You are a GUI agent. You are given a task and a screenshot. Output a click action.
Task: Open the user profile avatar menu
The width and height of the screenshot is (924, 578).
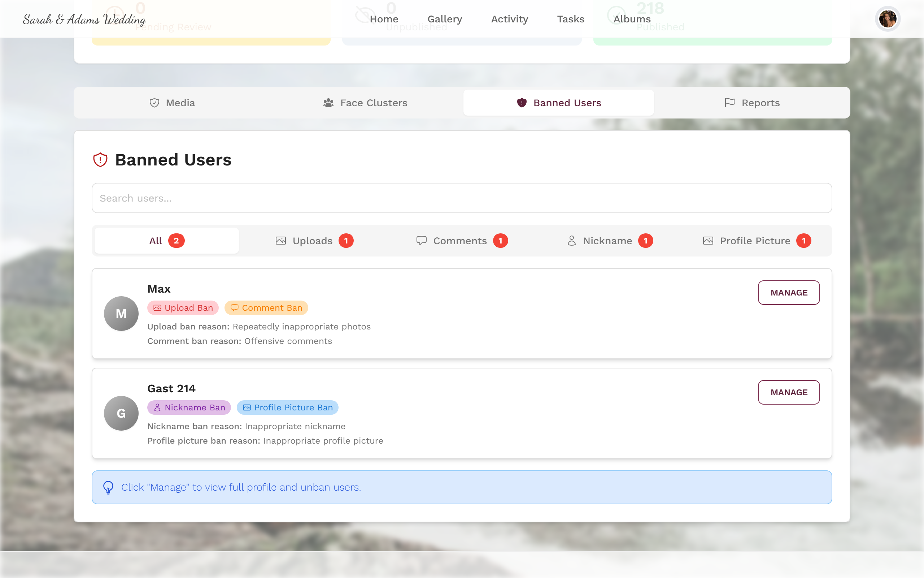(x=887, y=19)
